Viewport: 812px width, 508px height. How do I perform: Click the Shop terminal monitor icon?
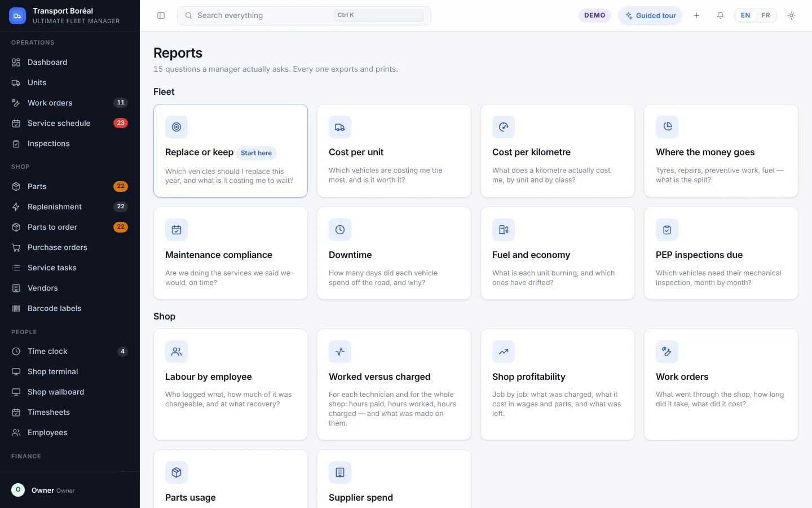pyautogui.click(x=16, y=371)
